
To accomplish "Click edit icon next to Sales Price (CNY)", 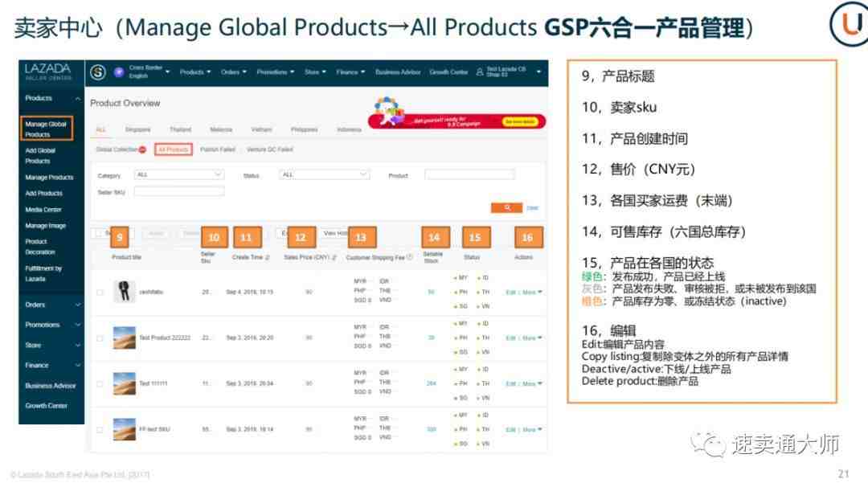I will [334, 257].
